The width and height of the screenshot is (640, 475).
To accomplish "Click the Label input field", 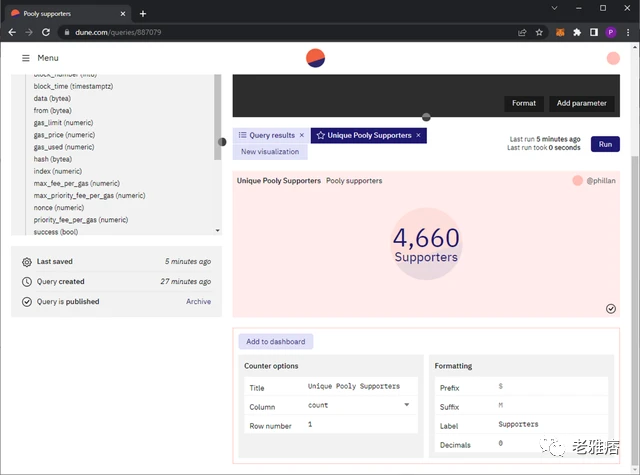I will (551, 424).
